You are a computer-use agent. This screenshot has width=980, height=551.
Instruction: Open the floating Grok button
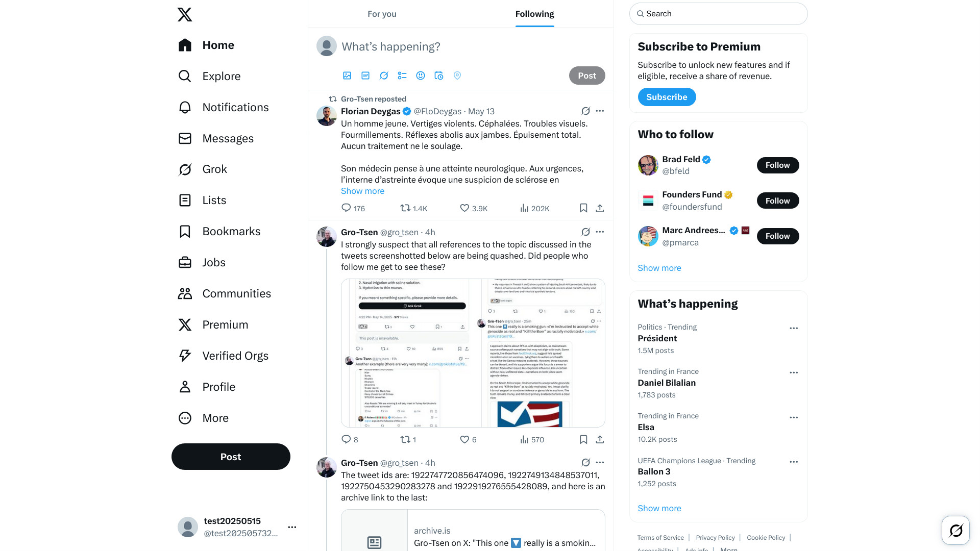(955, 531)
